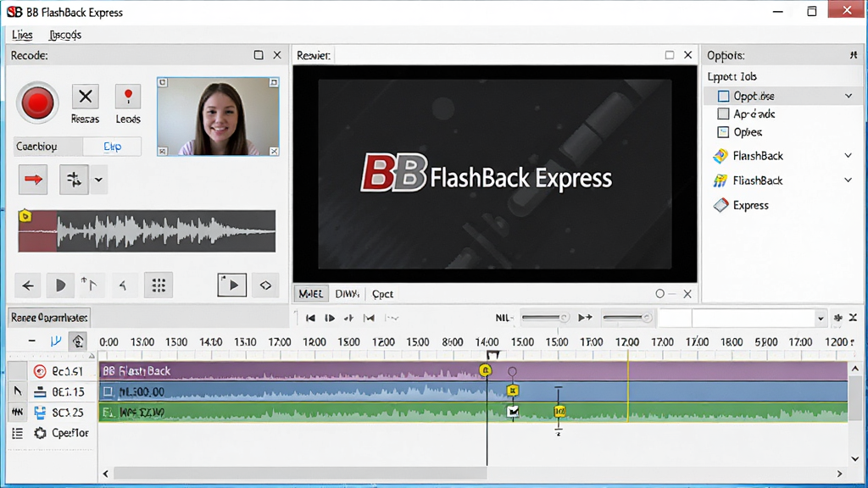Viewport: 868px width, 488px height.
Task: Click the grid dots button
Action: (159, 286)
